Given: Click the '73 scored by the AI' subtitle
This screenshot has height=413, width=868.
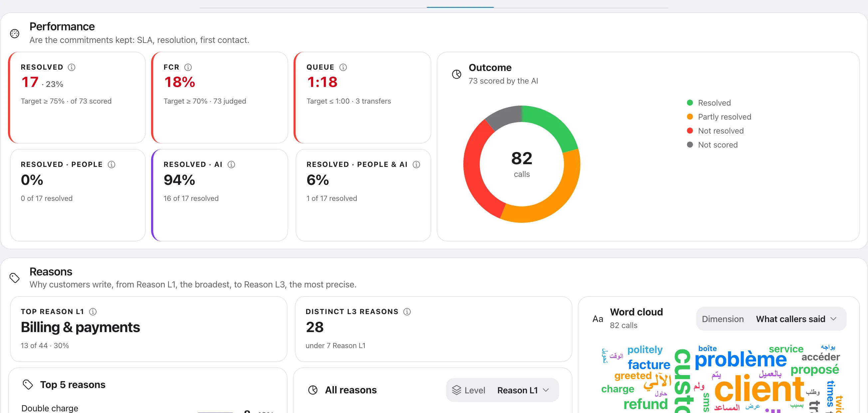Looking at the screenshot, I should click(503, 81).
